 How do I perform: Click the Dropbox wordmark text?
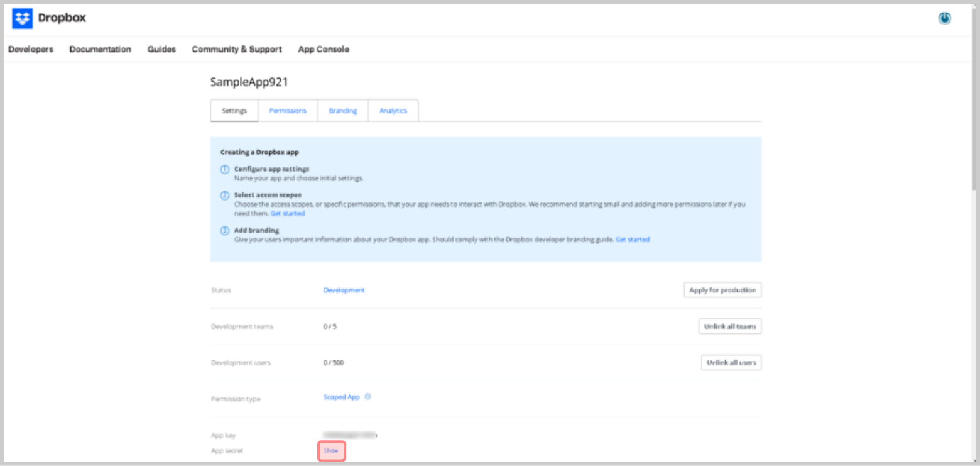click(62, 18)
